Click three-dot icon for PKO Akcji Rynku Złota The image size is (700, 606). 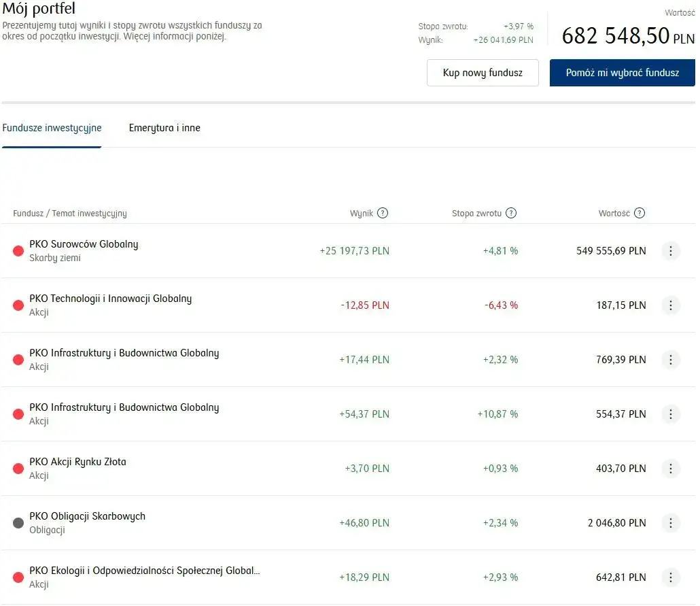pos(670,469)
